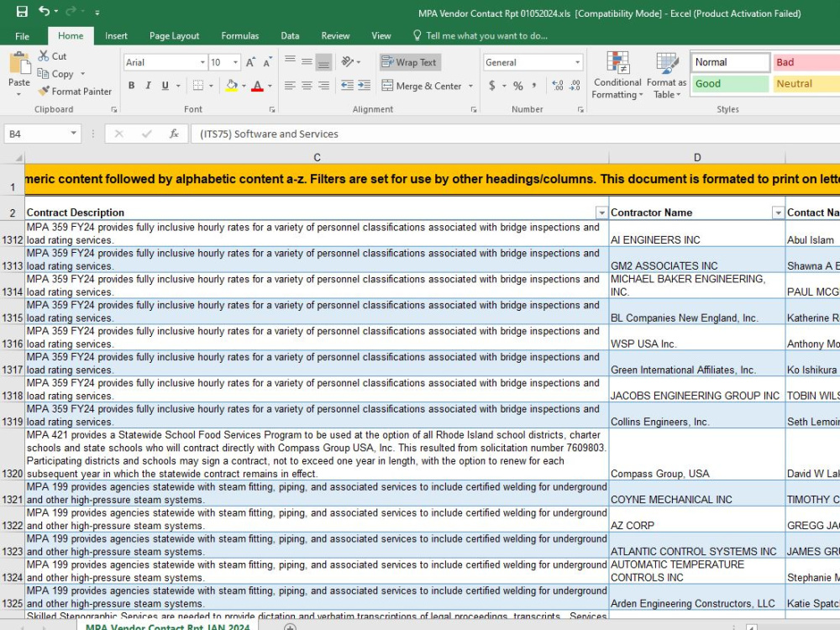Apply the Neutral cell style

coord(806,83)
